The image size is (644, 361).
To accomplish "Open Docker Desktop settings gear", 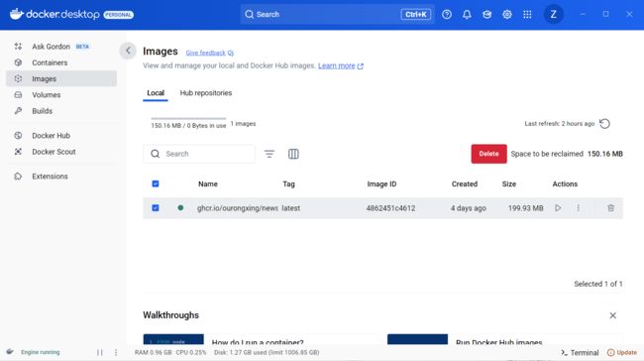I will (x=507, y=15).
